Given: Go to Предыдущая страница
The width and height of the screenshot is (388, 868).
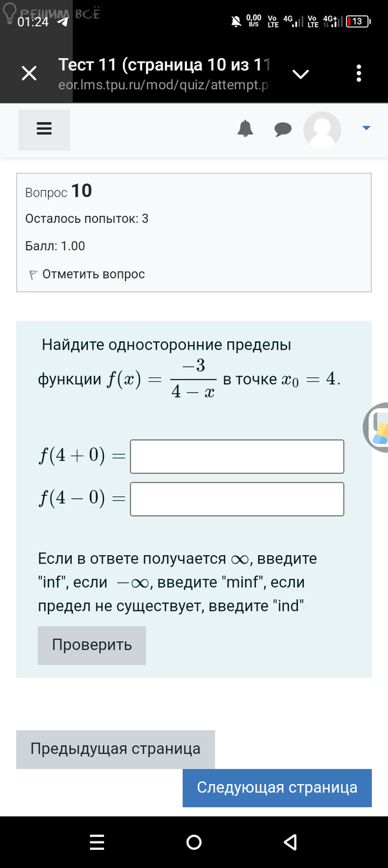Looking at the screenshot, I should 115,749.
